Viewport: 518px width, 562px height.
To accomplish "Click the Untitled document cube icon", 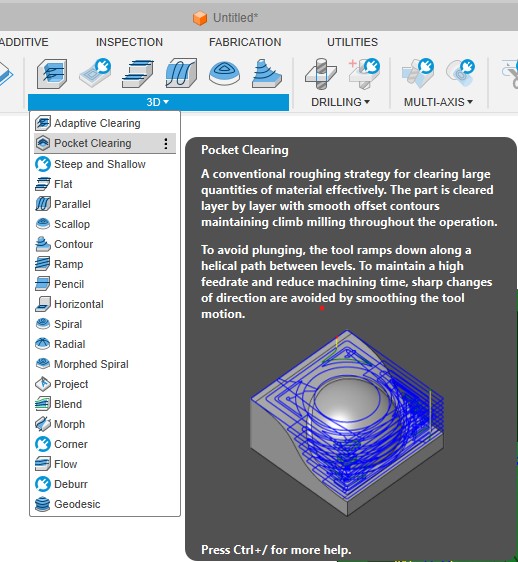I will click(200, 18).
